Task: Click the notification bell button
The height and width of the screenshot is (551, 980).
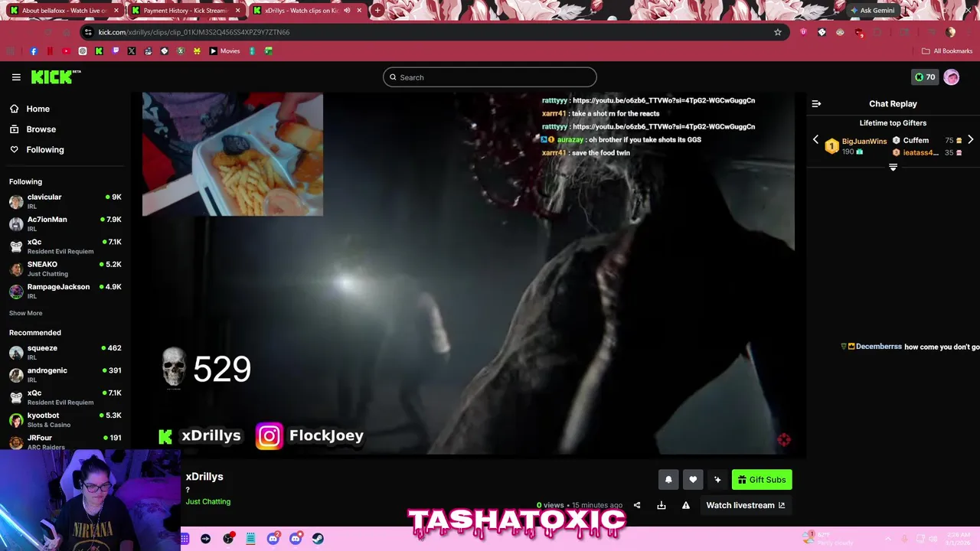Action: point(668,480)
